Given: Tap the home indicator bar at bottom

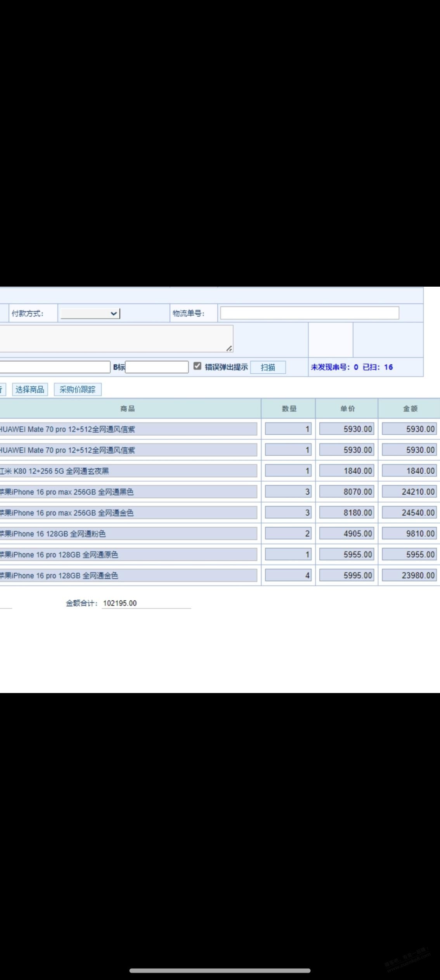Looking at the screenshot, I should pyautogui.click(x=220, y=970).
